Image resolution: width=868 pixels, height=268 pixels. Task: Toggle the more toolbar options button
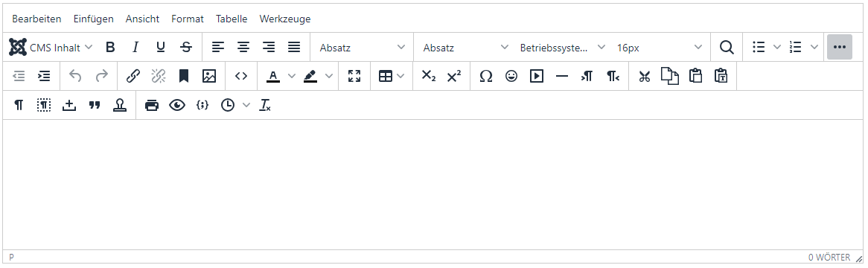[840, 48]
